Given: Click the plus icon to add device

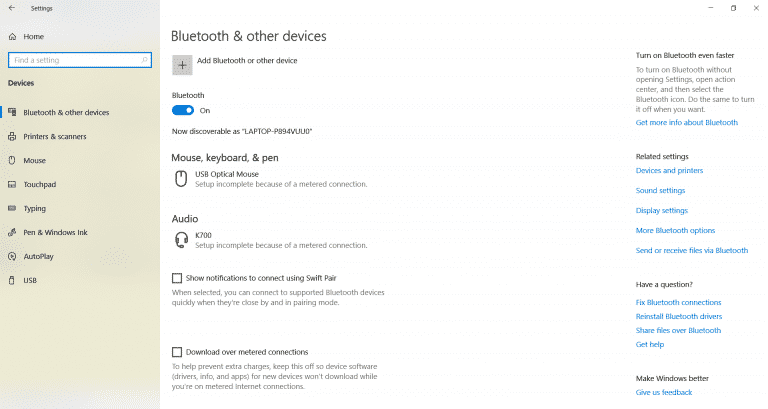Looking at the screenshot, I should click(182, 64).
